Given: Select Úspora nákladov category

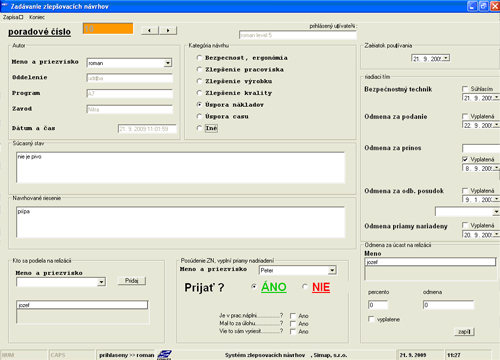Looking at the screenshot, I should coord(199,104).
